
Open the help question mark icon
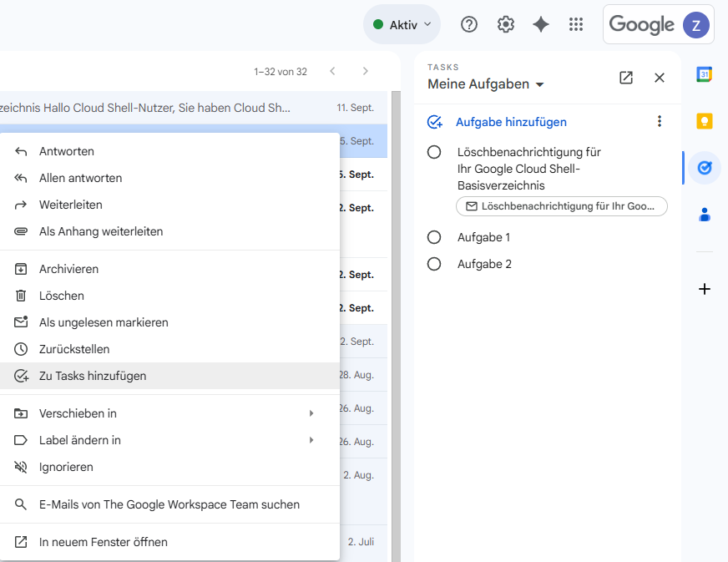(469, 24)
